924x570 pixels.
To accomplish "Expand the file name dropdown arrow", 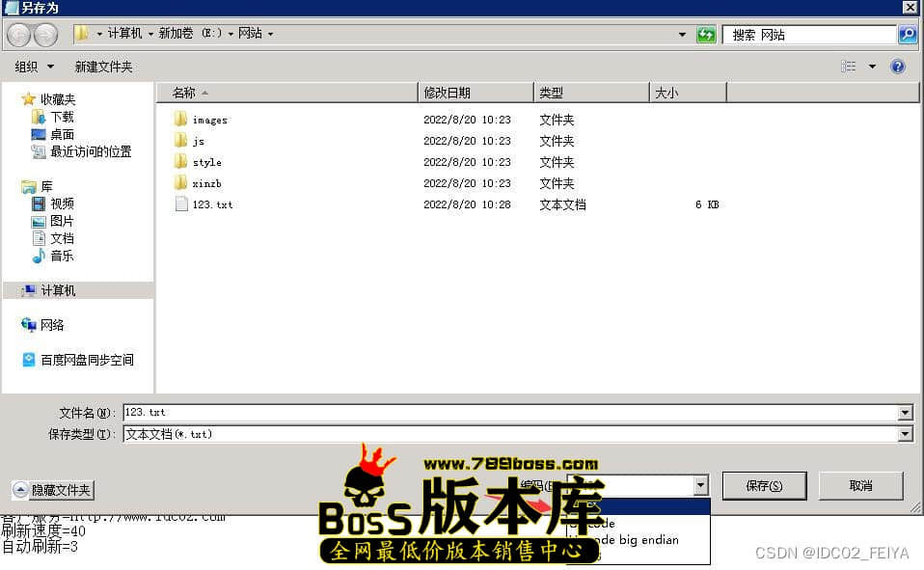I will tap(905, 413).
